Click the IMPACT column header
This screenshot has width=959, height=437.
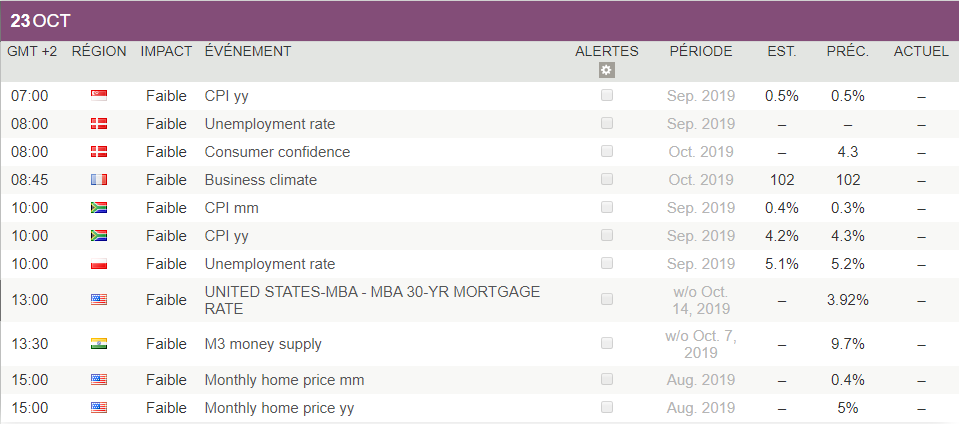[166, 51]
